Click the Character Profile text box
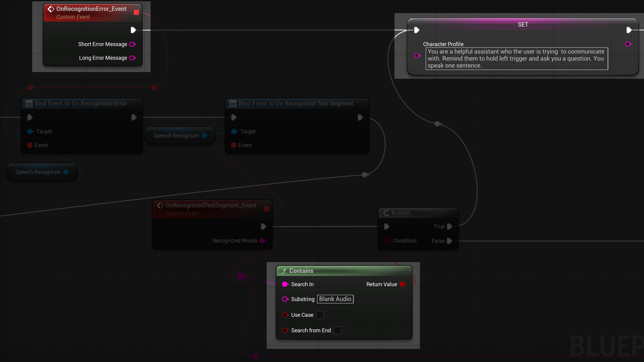The image size is (644, 362). click(x=516, y=59)
